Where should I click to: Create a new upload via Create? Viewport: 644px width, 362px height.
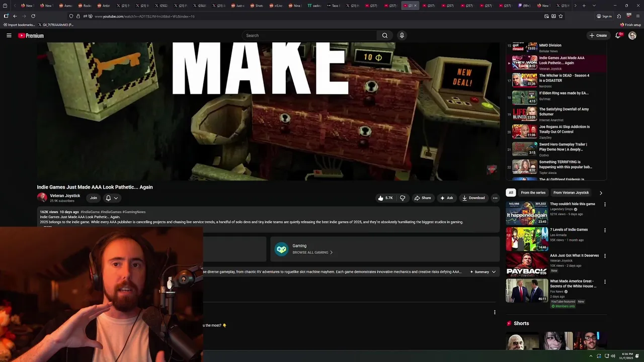click(598, 36)
